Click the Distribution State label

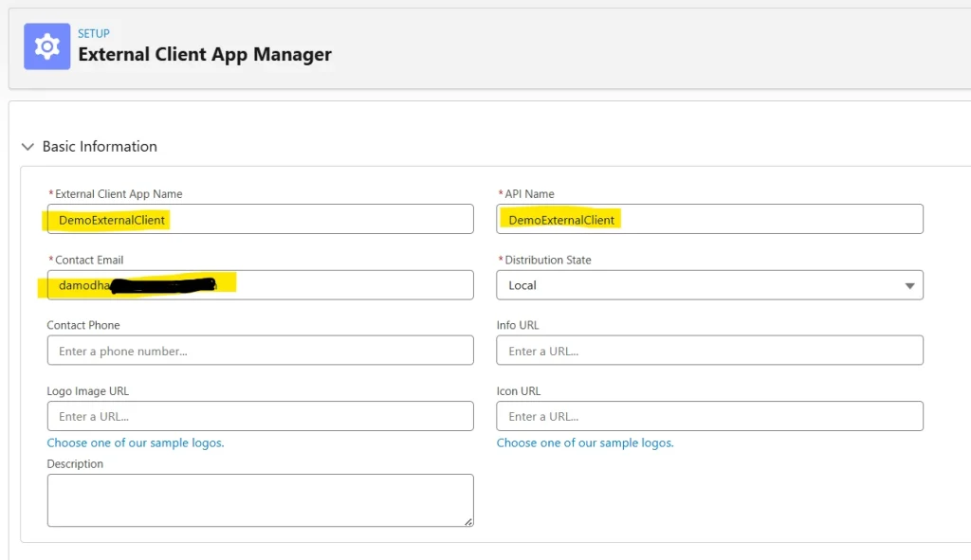click(548, 260)
